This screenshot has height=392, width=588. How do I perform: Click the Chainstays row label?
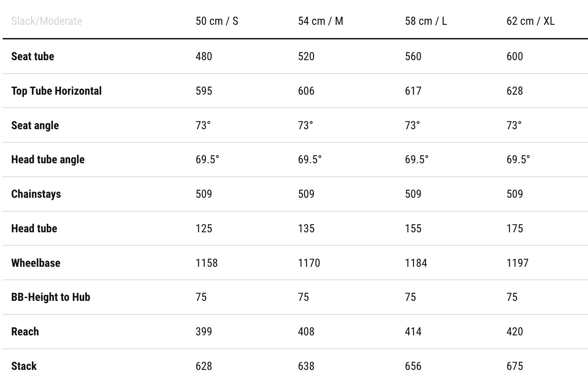[x=36, y=194]
